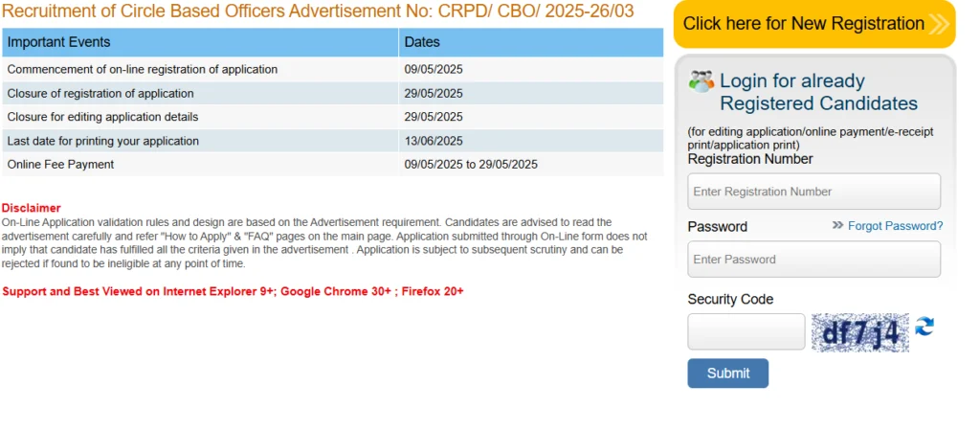
Task: Click the red Disclaimer heading
Action: click(31, 208)
